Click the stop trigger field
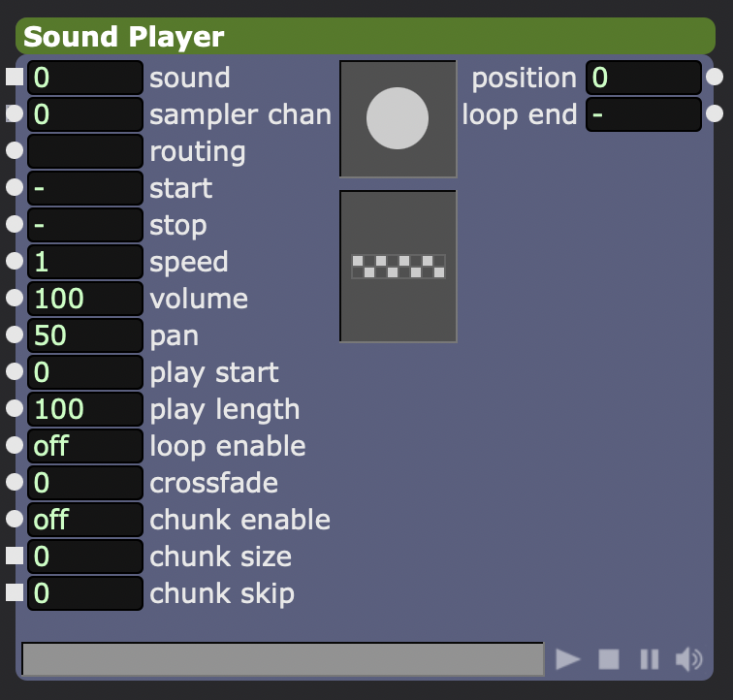The height and width of the screenshot is (700, 733). pyautogui.click(x=85, y=225)
